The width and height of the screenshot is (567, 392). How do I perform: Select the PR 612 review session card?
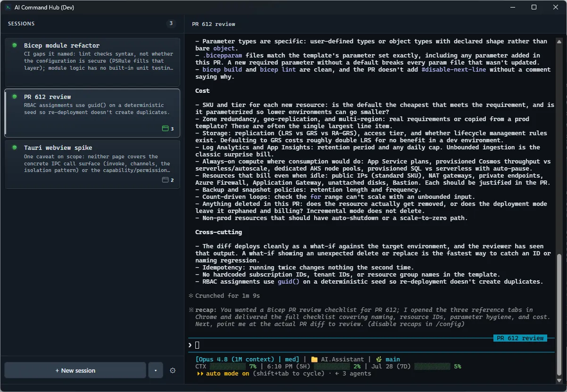92,113
